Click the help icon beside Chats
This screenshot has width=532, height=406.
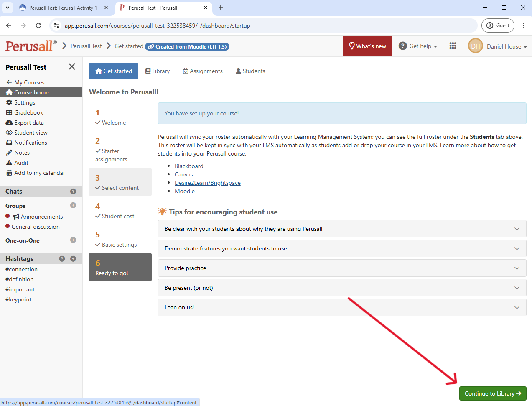click(x=73, y=192)
